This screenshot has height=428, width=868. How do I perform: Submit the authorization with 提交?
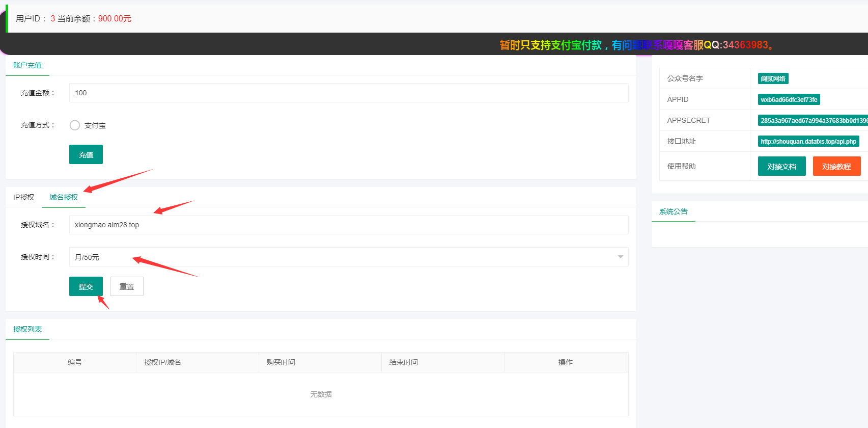[86, 286]
